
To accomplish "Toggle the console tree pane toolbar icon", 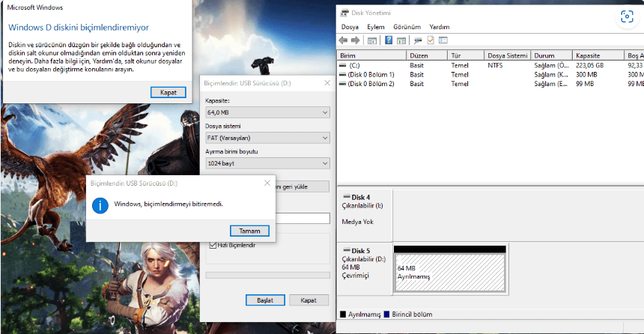I will [x=372, y=40].
